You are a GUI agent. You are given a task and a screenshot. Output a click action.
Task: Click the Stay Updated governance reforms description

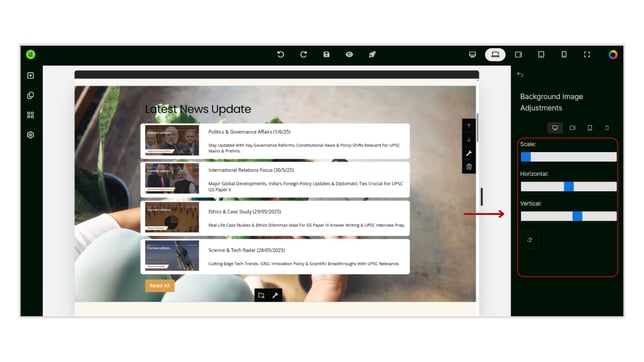[x=304, y=148]
